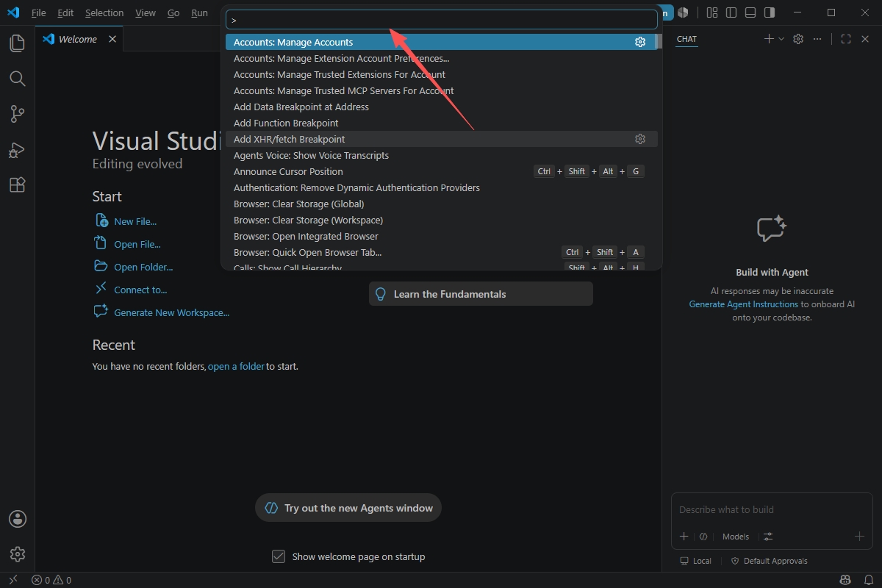Toggle Show welcome page on startup checkbox
Viewport: 882px width, 588px height.
[279, 556]
